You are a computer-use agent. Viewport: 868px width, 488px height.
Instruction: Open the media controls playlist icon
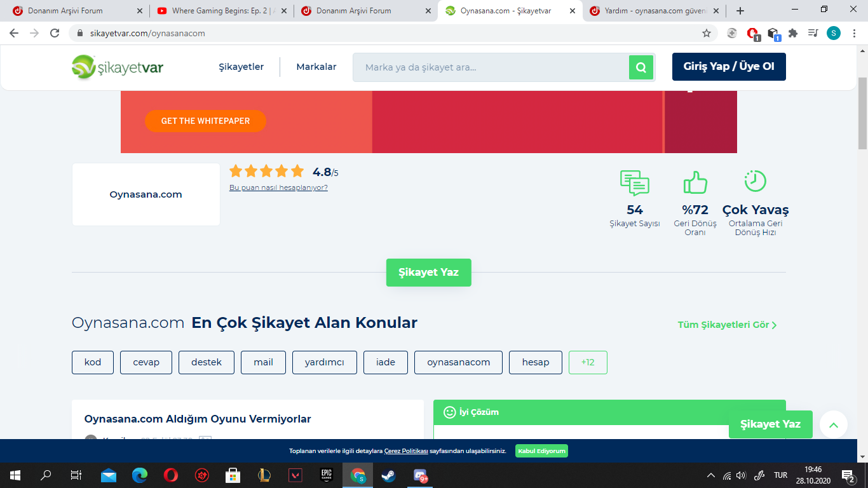[813, 33]
